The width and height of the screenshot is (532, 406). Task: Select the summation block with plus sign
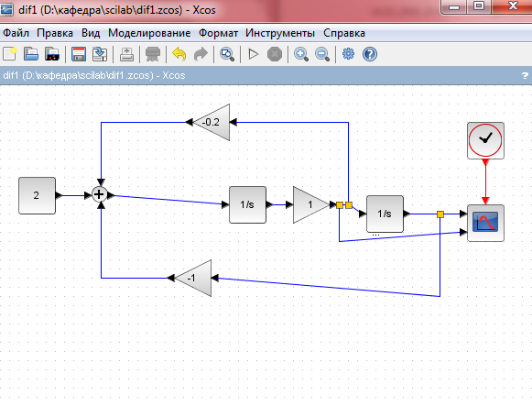[x=99, y=195]
